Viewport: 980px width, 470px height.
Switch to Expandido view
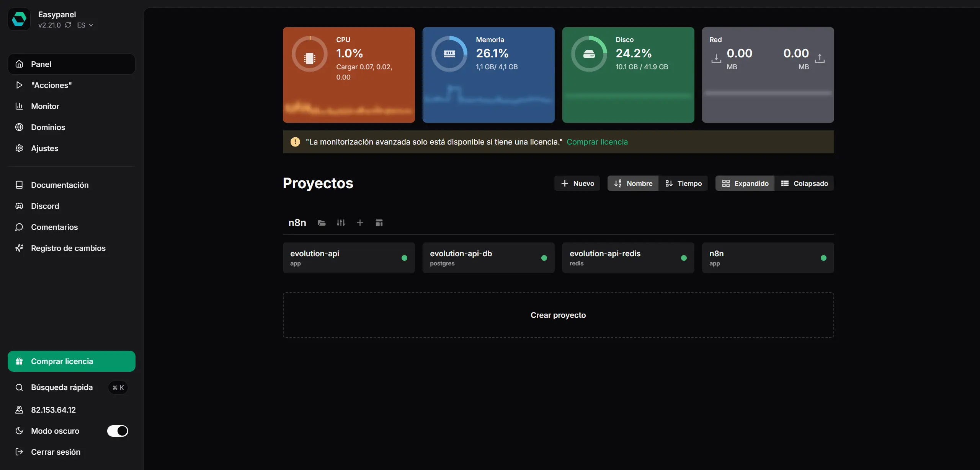coord(745,183)
